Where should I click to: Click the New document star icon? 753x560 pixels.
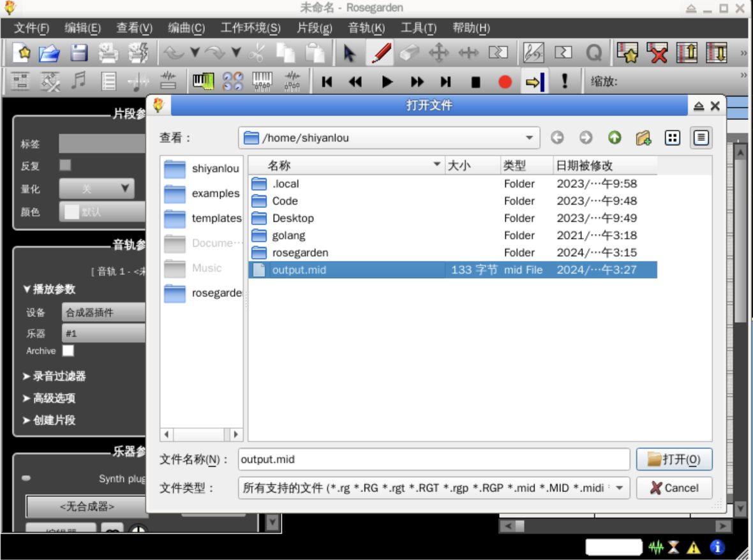[x=22, y=53]
